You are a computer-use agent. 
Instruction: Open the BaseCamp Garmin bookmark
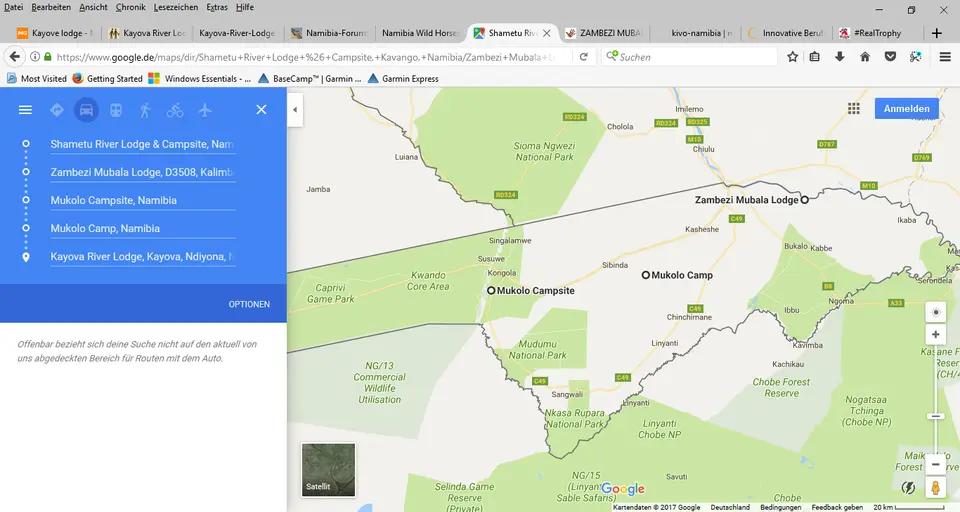(x=310, y=78)
